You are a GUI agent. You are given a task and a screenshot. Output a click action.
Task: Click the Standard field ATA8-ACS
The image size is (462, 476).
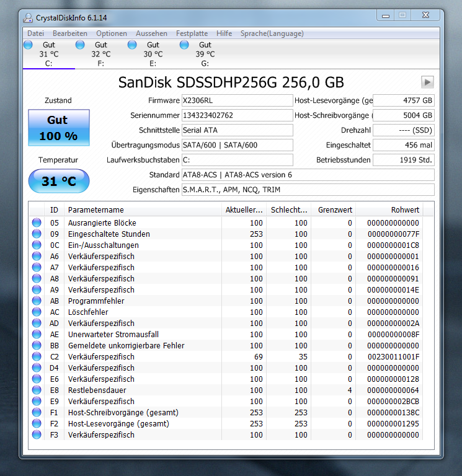tap(308, 175)
